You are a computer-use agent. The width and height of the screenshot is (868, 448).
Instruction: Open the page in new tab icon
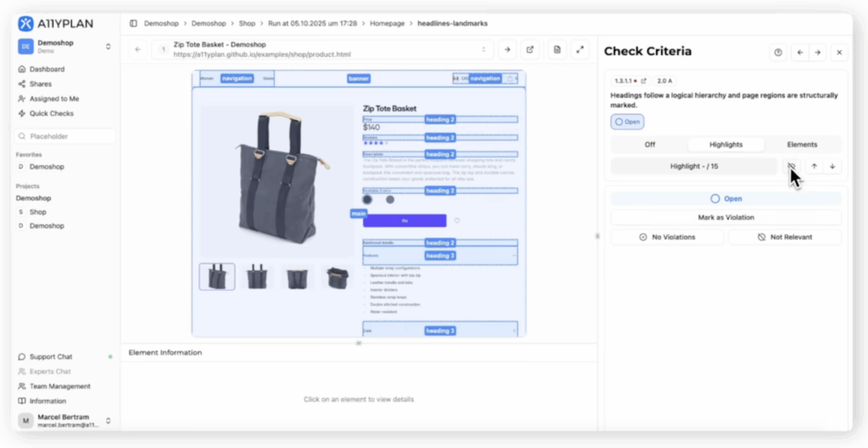click(530, 49)
